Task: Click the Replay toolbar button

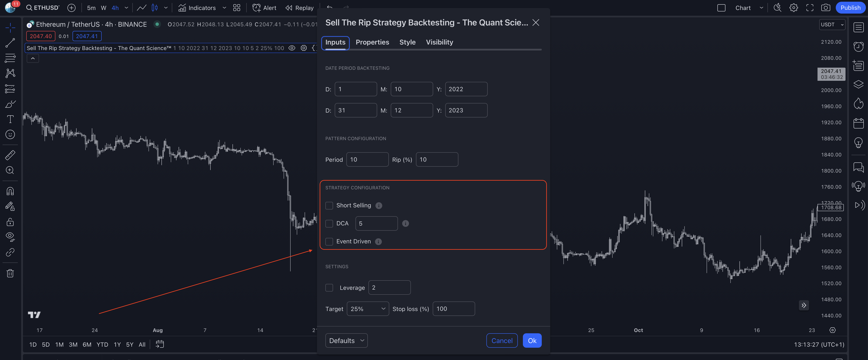Action: 299,8
